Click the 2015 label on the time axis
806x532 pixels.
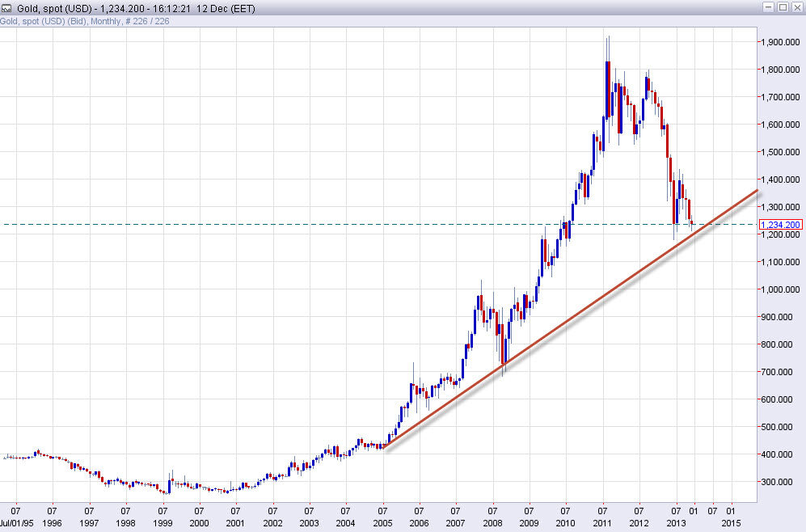(732, 523)
